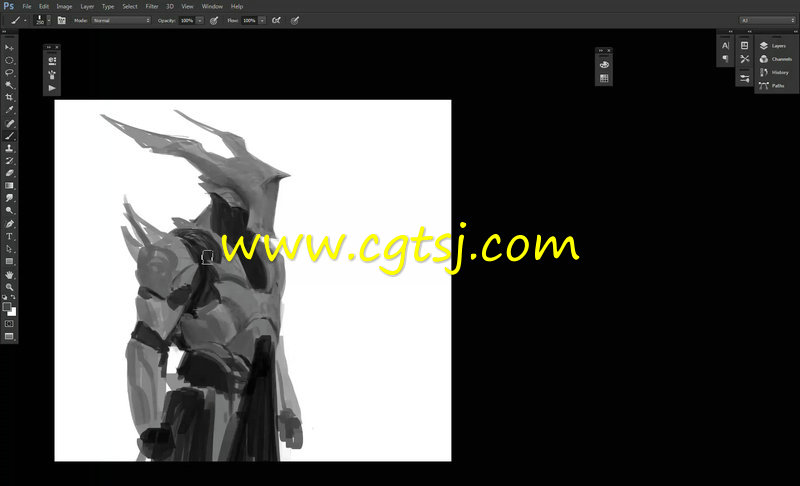
Task: Select the Elliptical Marquee tool
Action: (9, 60)
